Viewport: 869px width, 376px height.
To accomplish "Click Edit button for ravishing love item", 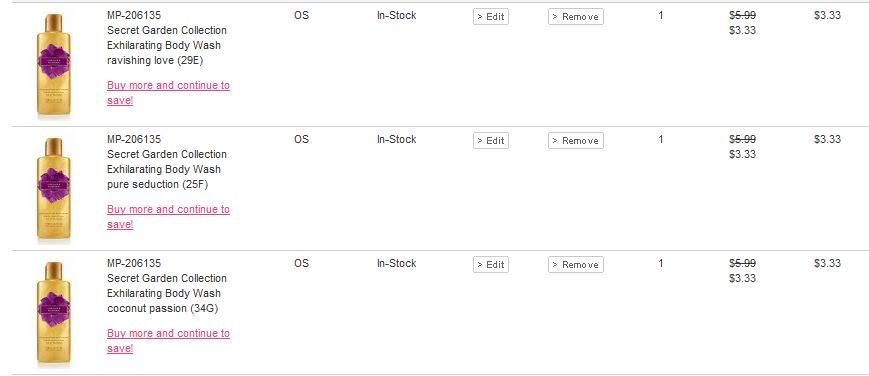I will pos(490,17).
